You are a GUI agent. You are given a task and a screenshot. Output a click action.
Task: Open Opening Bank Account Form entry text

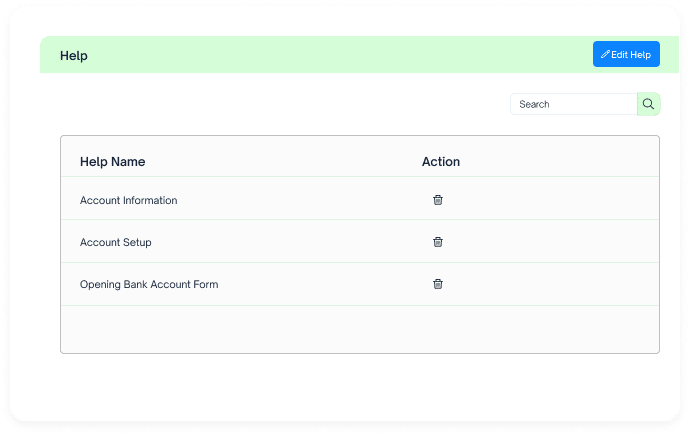[149, 285]
